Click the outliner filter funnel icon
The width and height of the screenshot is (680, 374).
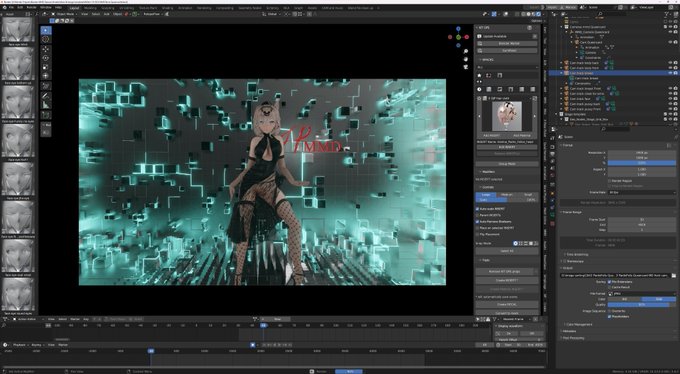(666, 14)
